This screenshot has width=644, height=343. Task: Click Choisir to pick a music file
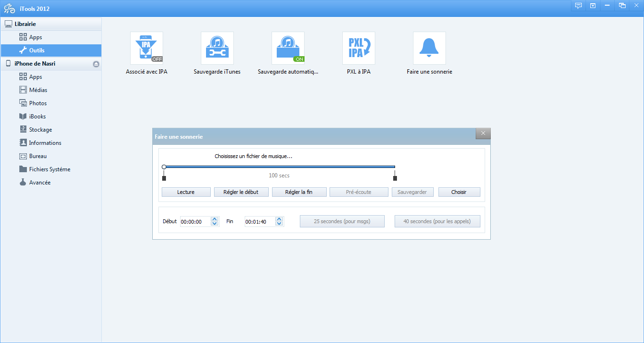pyautogui.click(x=459, y=192)
